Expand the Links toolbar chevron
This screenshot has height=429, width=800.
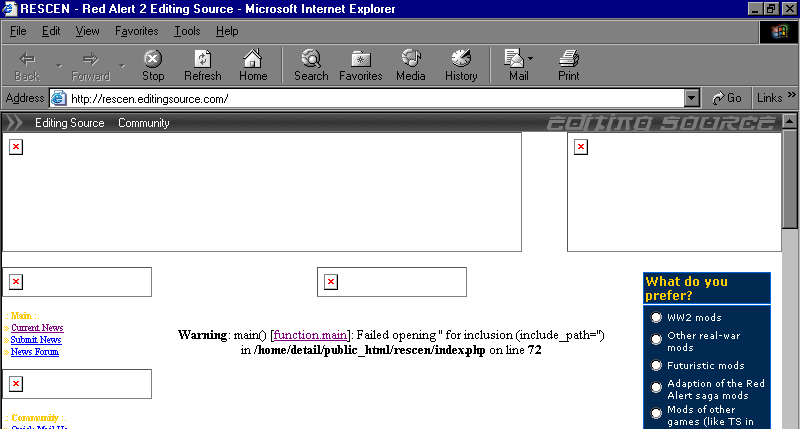791,95
